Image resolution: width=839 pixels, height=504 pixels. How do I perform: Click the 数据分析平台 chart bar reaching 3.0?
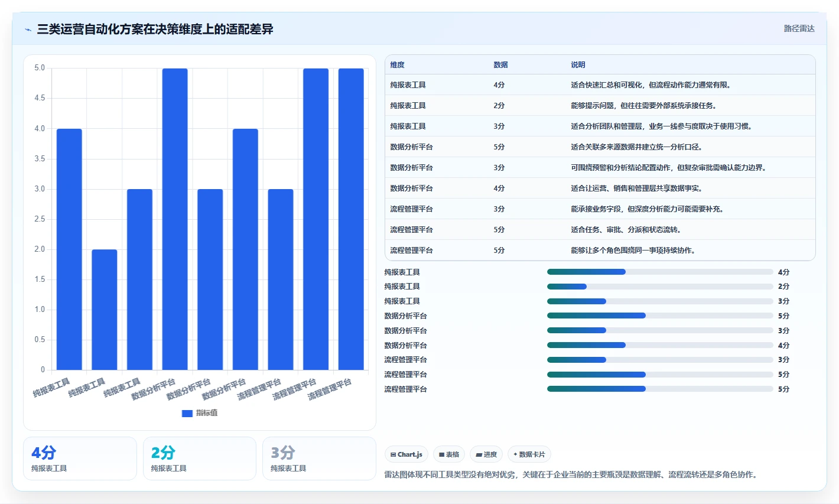[210, 279]
